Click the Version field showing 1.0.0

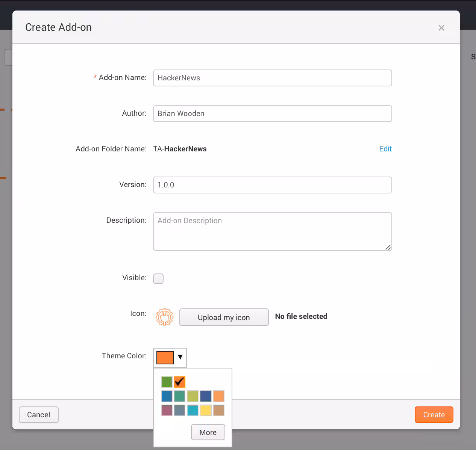click(x=272, y=185)
